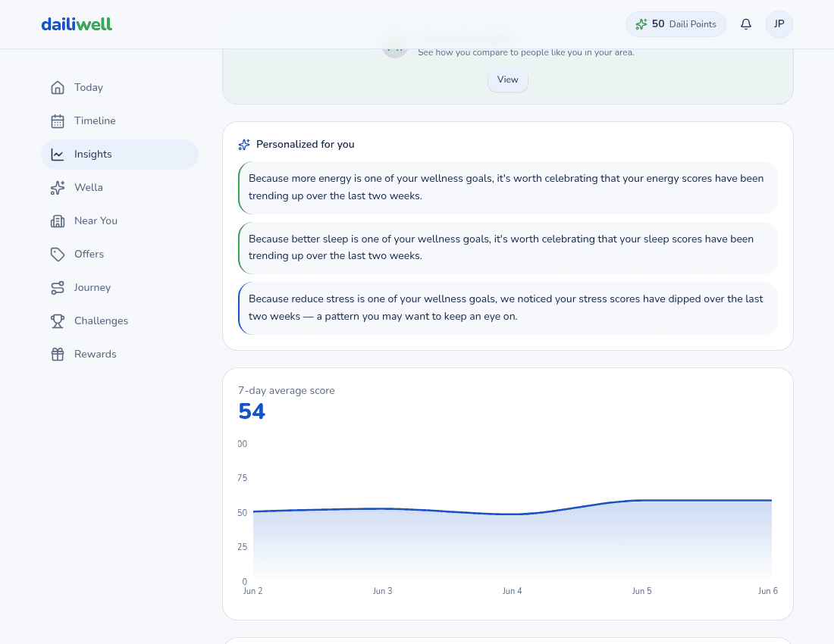
Task: Click the '7-day average score' label
Action: pos(287,390)
